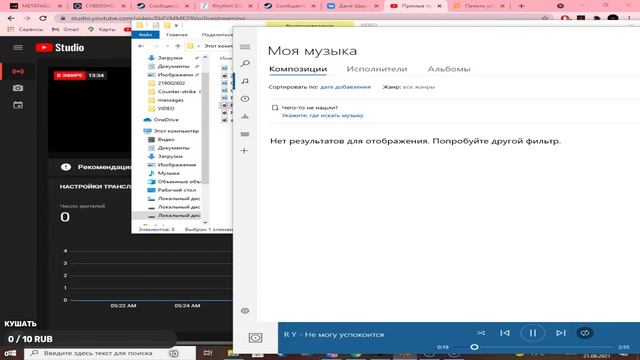Viewport: 640px width, 360px height.
Task: Go back in File Explorer
Action: (141, 46)
